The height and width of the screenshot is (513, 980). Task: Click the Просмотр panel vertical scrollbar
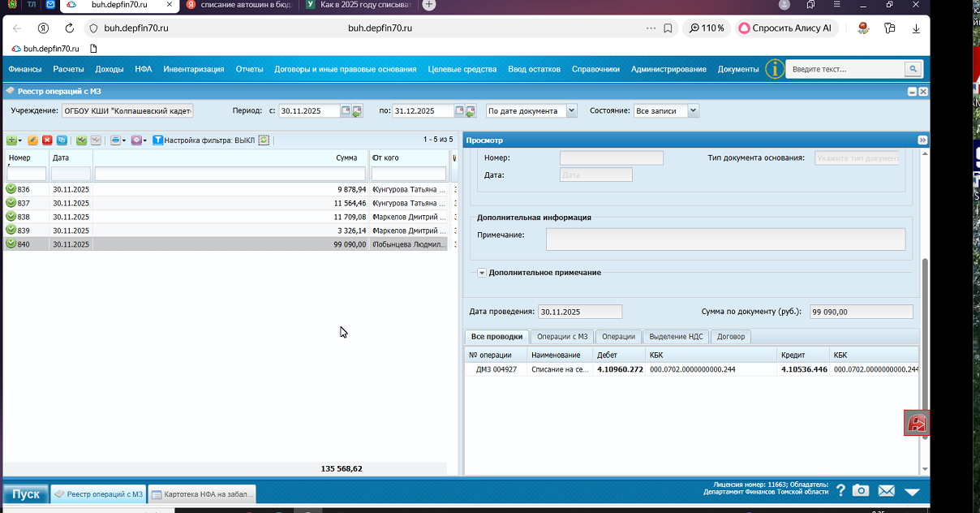click(925, 349)
